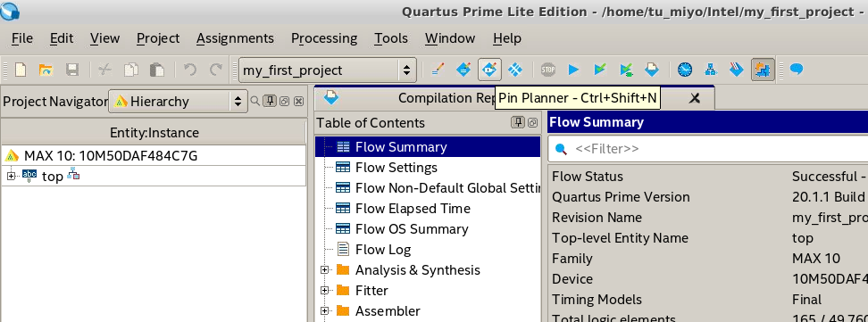This screenshot has height=322, width=868.
Task: Open the View menu
Action: [x=104, y=38]
